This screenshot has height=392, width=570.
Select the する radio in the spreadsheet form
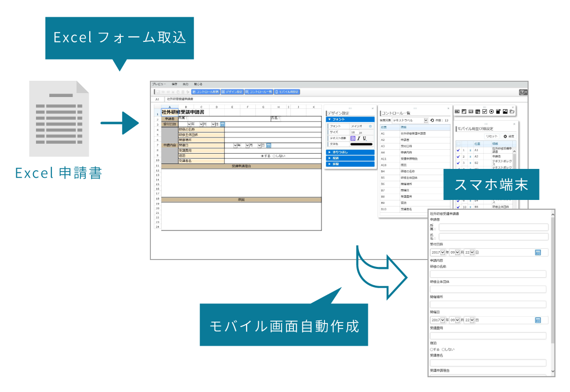pos(262,156)
